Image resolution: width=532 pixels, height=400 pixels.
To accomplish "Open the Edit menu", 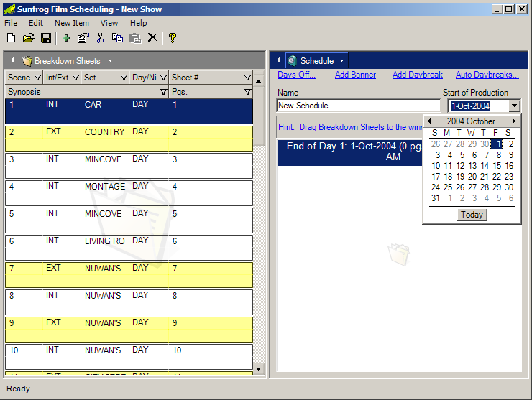I will pos(36,23).
